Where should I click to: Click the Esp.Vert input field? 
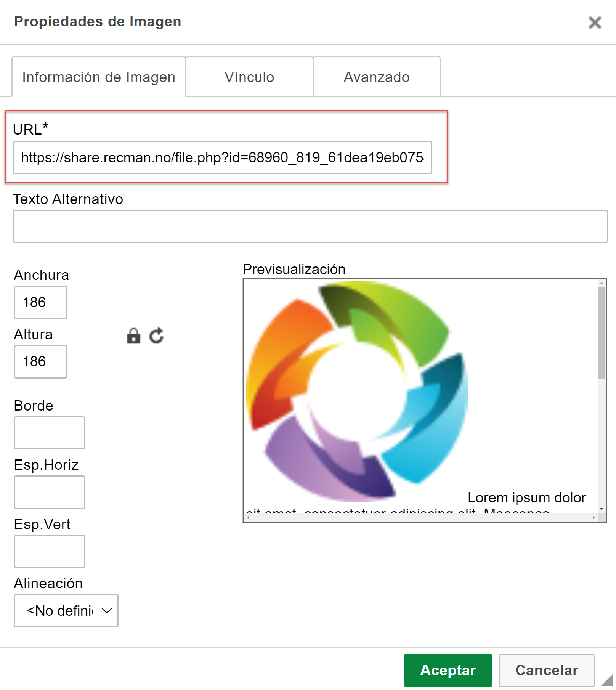click(x=50, y=551)
